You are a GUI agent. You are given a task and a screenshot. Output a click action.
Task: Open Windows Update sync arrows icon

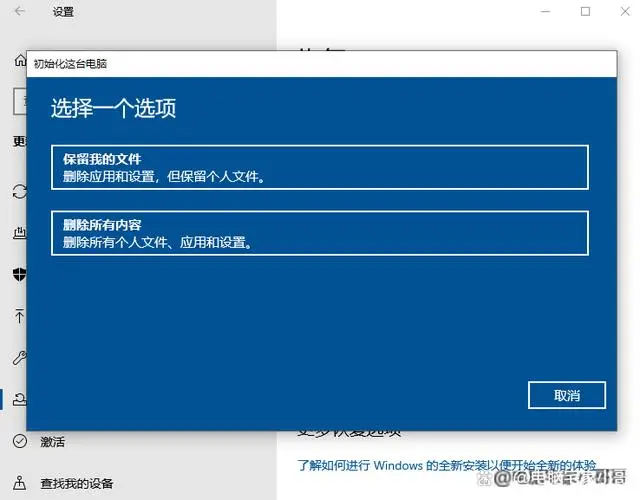[20, 191]
